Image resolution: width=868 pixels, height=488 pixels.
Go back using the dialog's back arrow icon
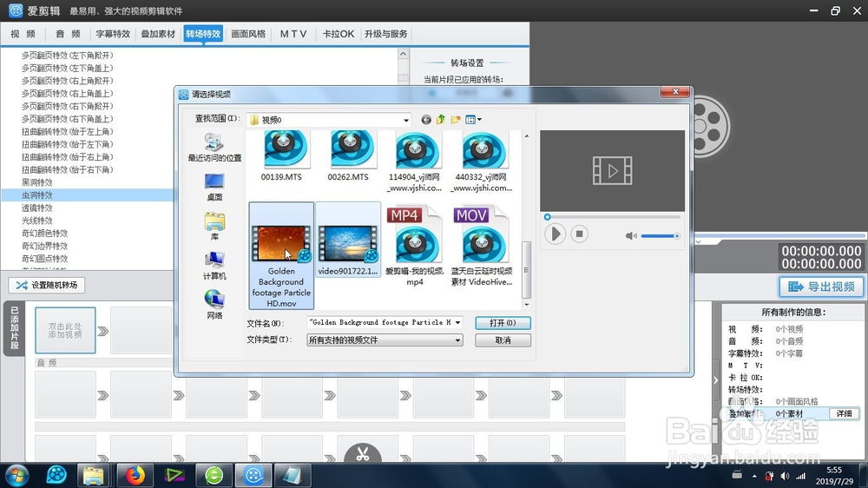[425, 120]
